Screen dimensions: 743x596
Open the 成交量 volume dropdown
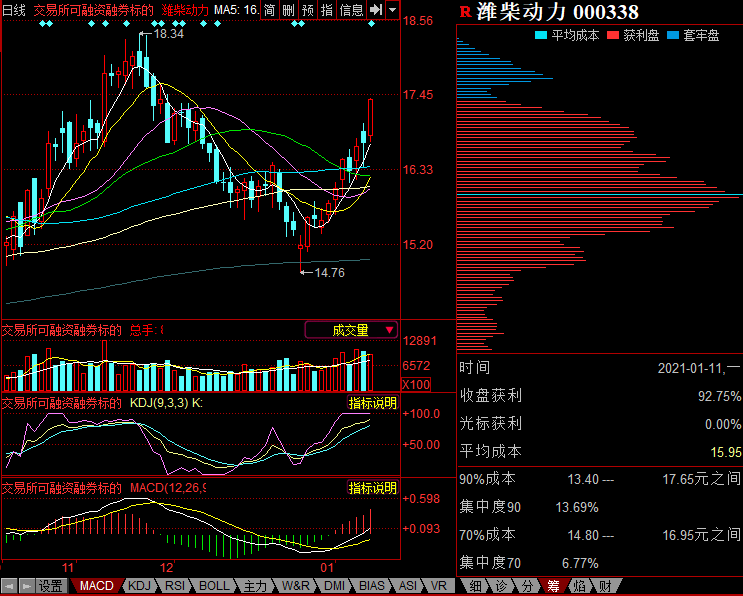tap(351, 330)
